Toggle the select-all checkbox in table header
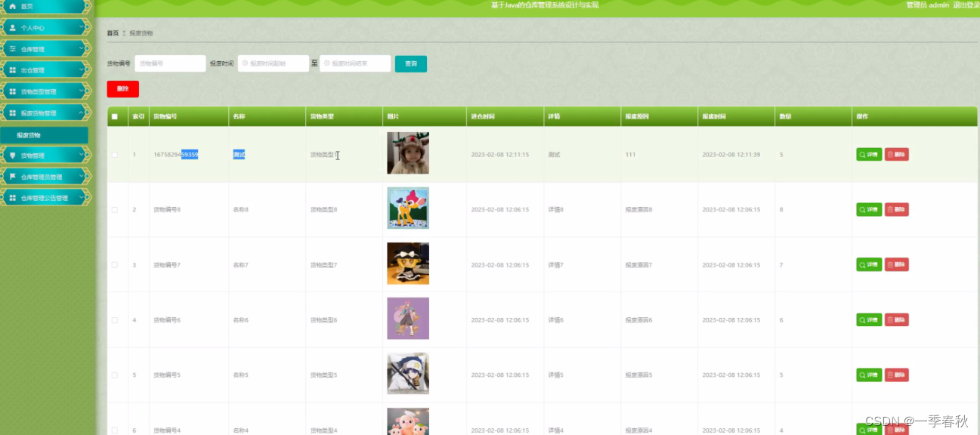Image resolution: width=980 pixels, height=435 pixels. click(115, 116)
